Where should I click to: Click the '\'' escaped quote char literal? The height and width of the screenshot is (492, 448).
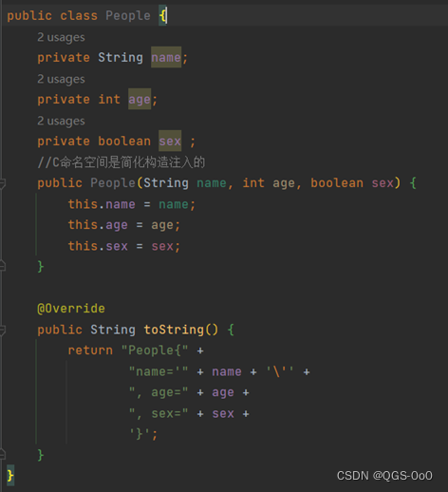[x=280, y=371]
